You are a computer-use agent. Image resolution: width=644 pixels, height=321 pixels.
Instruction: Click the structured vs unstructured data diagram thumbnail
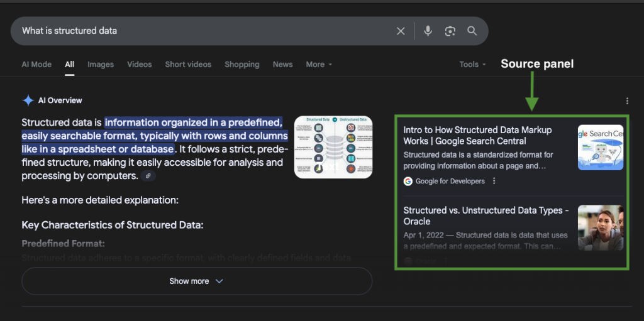click(333, 147)
